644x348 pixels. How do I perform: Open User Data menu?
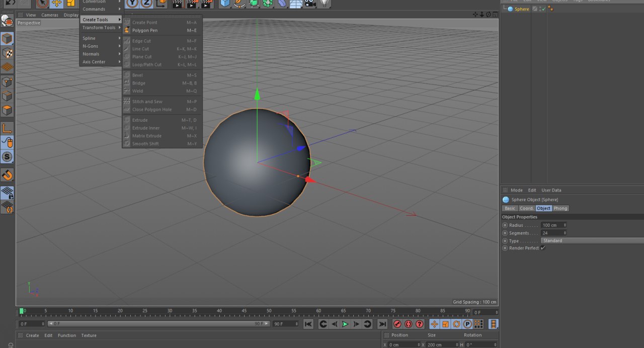(551, 190)
